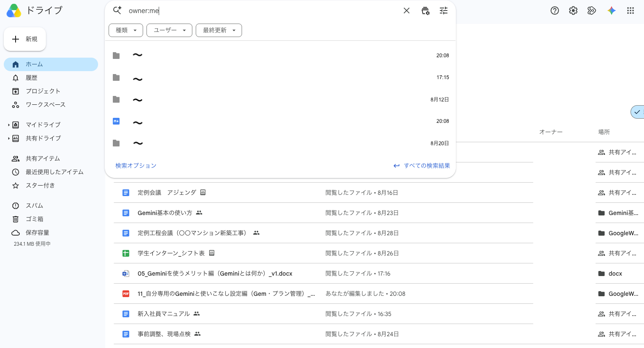Expand the マイドライブ tree arrow

pyautogui.click(x=8, y=125)
